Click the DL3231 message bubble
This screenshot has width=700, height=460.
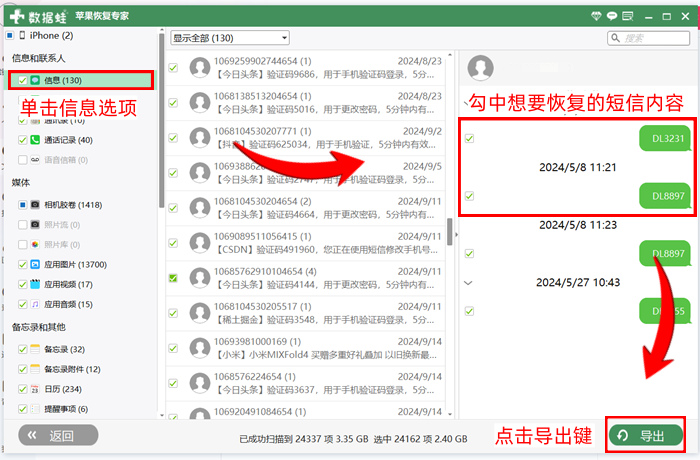click(667, 138)
